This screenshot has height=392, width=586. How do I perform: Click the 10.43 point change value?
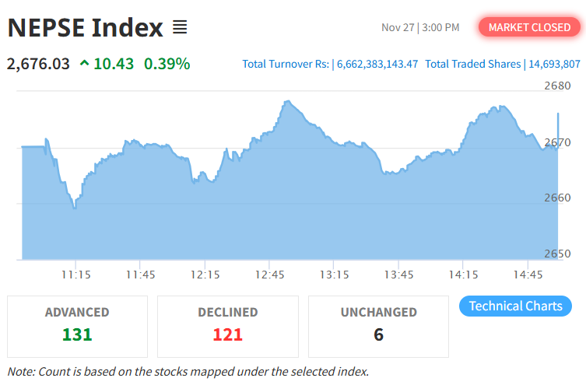[x=114, y=63]
